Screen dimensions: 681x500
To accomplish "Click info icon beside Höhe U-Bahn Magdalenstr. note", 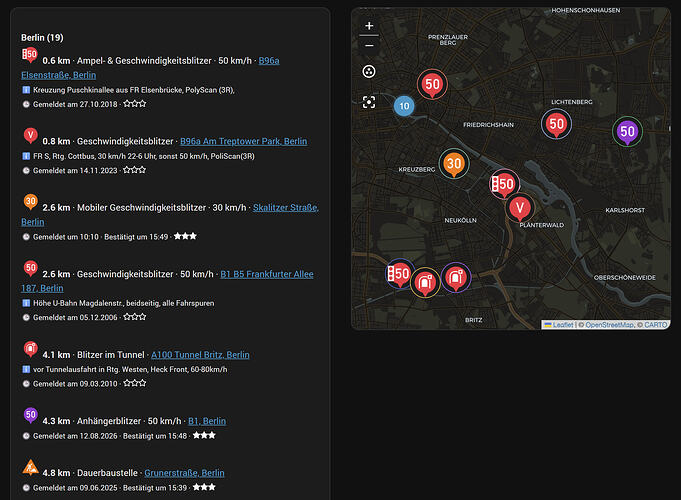I will pyautogui.click(x=26, y=303).
